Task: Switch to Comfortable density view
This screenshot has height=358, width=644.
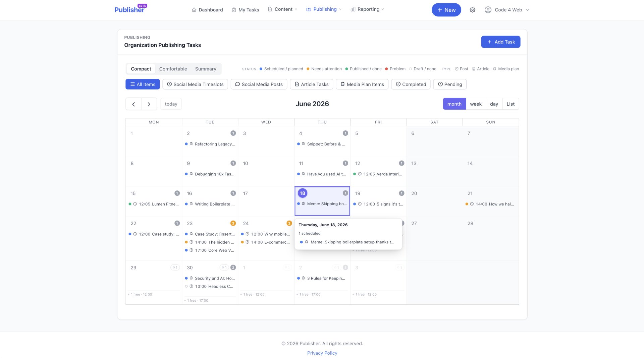Action: (x=173, y=69)
